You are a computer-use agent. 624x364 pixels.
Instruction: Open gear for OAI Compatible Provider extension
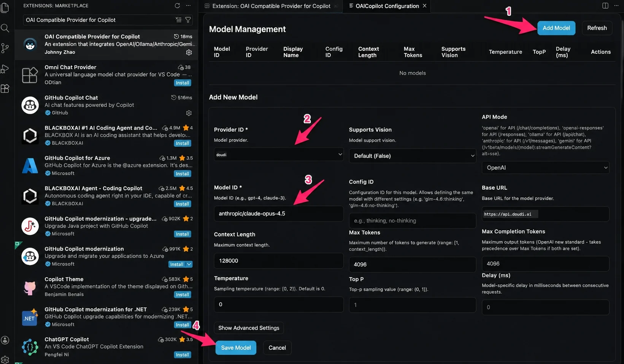(x=189, y=52)
